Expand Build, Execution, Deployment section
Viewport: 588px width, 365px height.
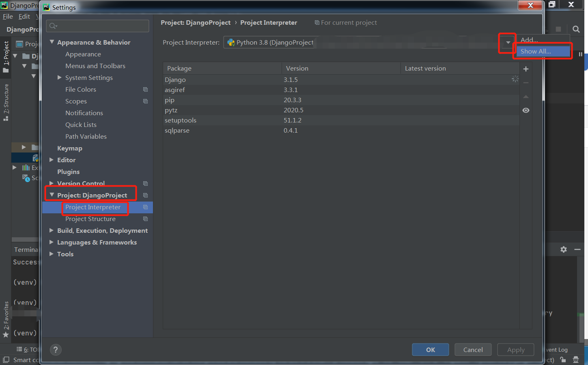tap(52, 230)
